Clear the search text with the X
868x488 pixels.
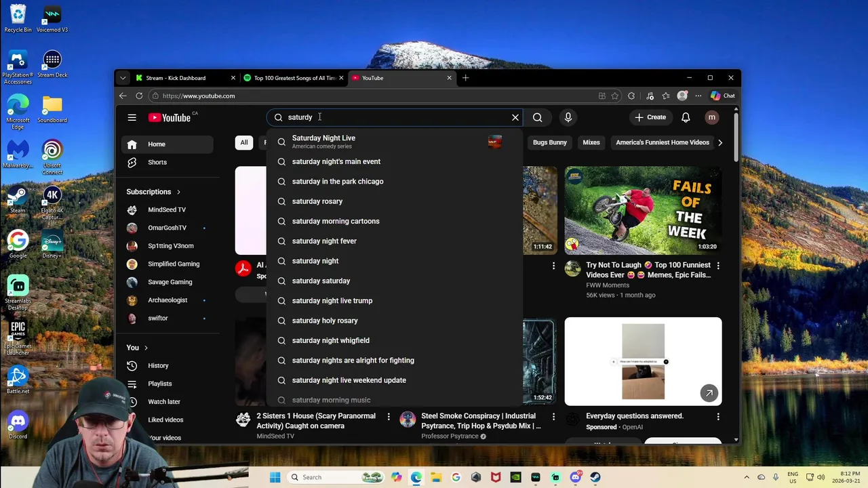pyautogui.click(x=515, y=117)
